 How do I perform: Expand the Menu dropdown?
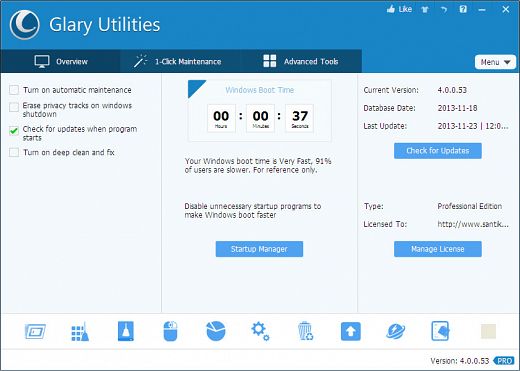[495, 62]
